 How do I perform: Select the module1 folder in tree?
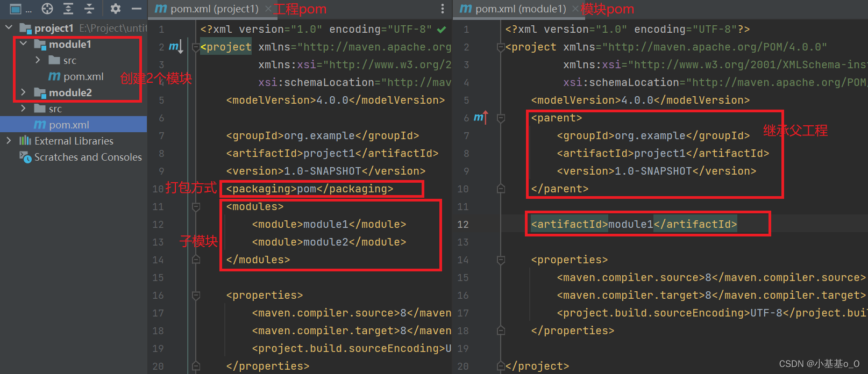(70, 44)
